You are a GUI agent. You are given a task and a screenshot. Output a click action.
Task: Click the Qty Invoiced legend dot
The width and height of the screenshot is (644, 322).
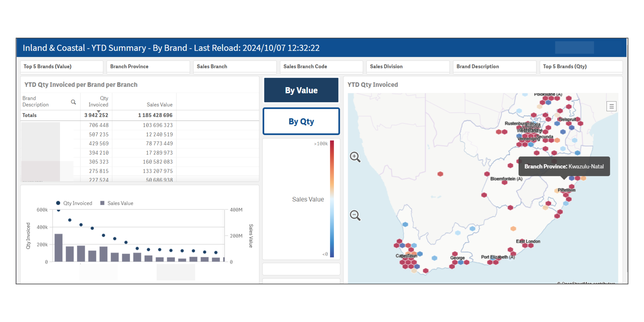(58, 203)
